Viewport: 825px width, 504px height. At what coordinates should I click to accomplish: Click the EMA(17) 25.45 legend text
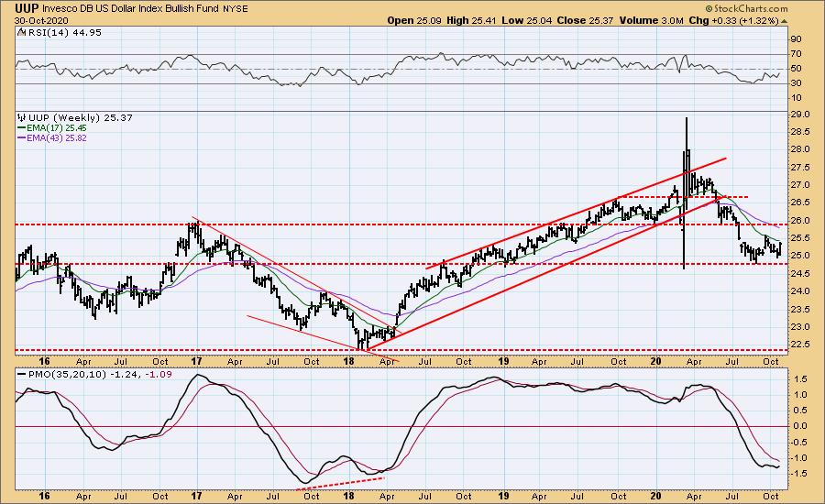57,128
